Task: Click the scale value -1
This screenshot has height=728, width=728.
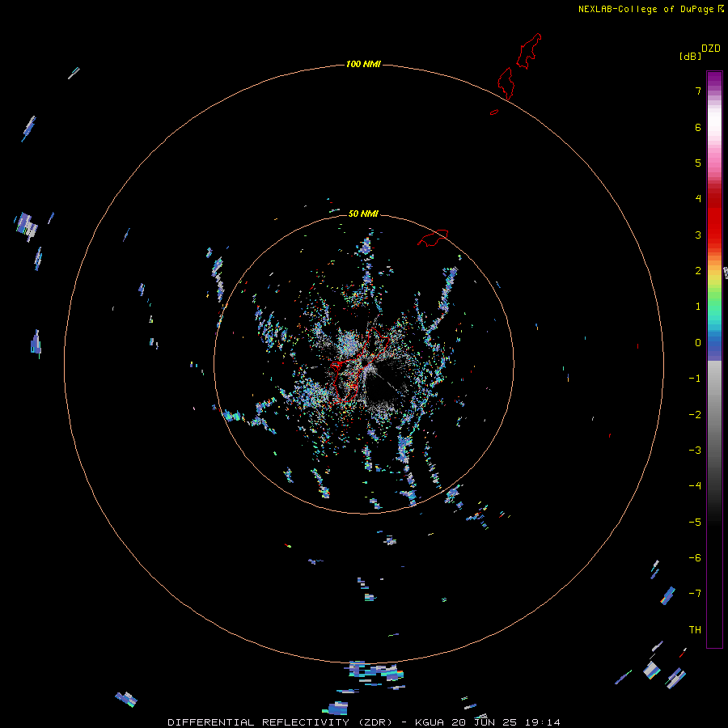Action: (x=695, y=379)
